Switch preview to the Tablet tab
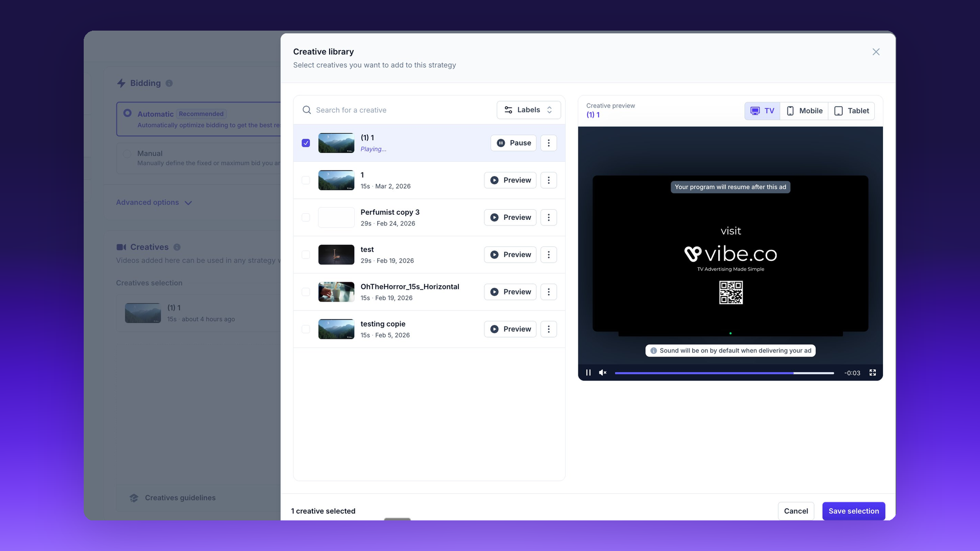 (851, 111)
